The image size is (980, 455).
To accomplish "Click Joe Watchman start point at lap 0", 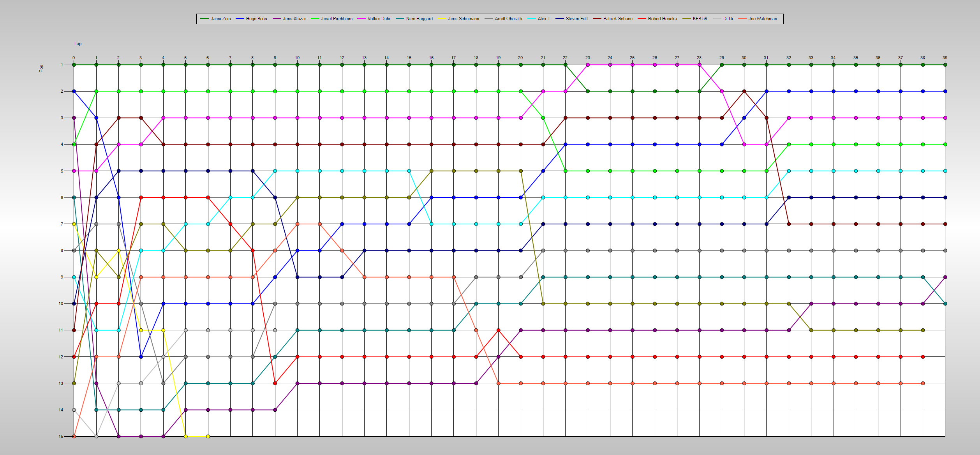I will click(74, 436).
